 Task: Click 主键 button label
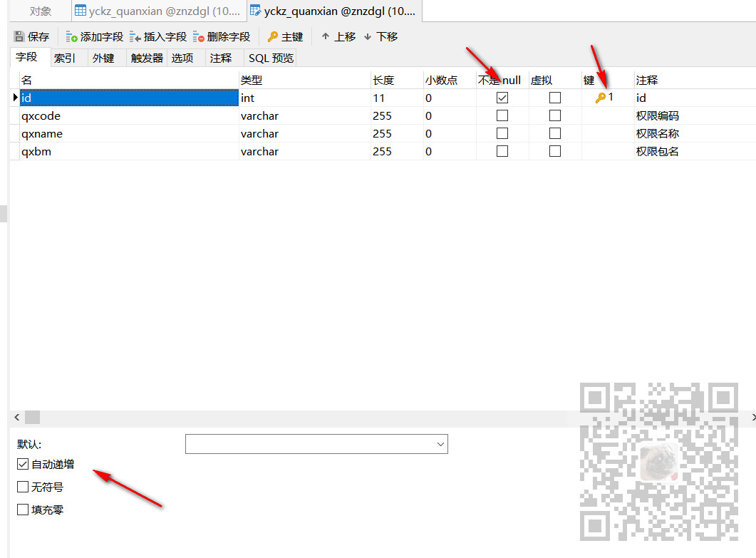tap(292, 36)
